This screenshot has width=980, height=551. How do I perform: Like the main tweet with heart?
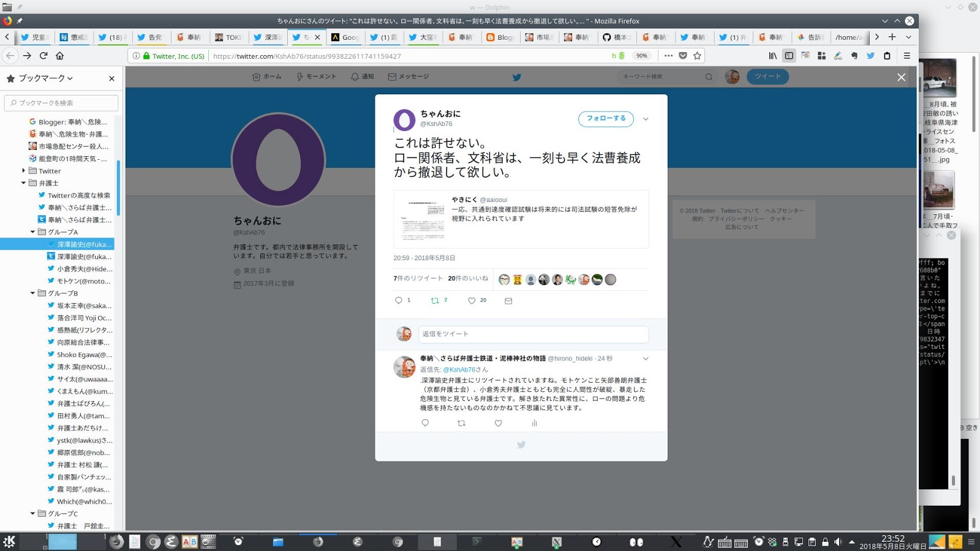[x=472, y=301]
